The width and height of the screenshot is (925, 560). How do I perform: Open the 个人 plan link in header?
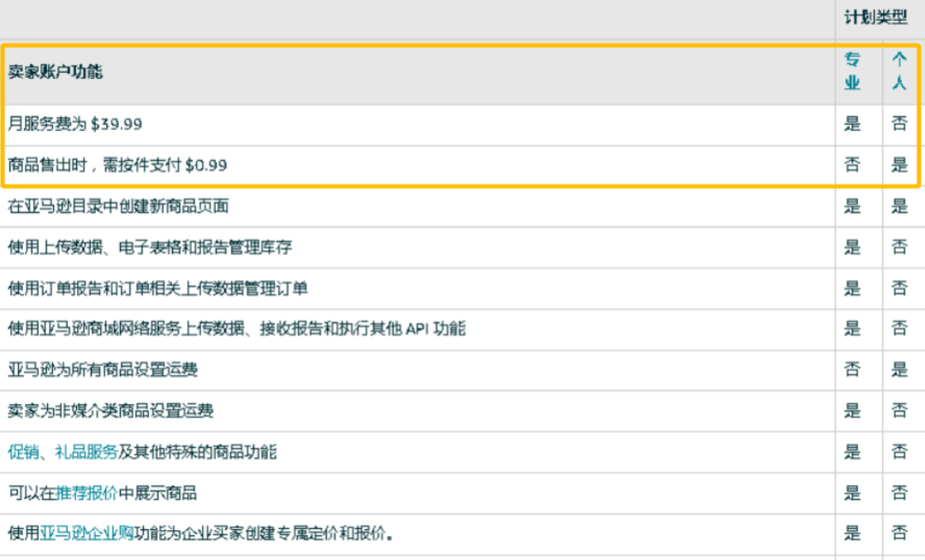pos(899,71)
